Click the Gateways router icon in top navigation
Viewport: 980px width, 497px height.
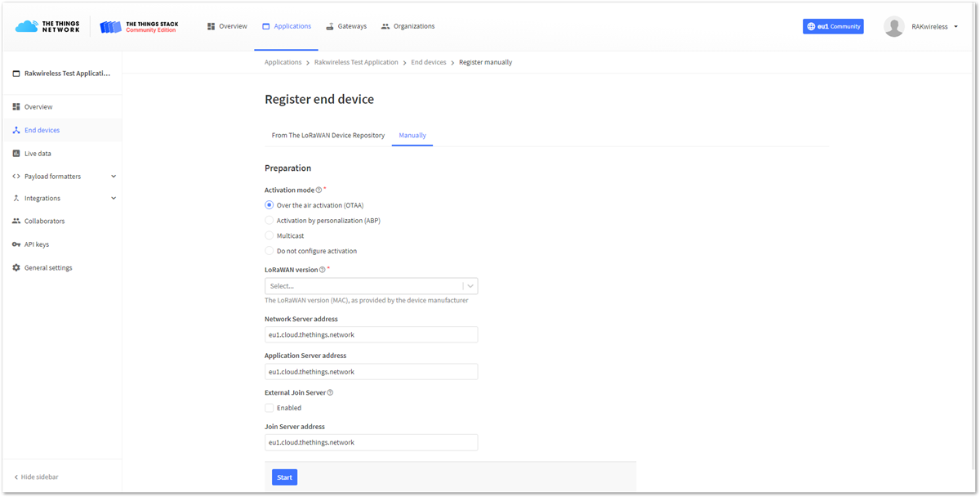click(330, 26)
